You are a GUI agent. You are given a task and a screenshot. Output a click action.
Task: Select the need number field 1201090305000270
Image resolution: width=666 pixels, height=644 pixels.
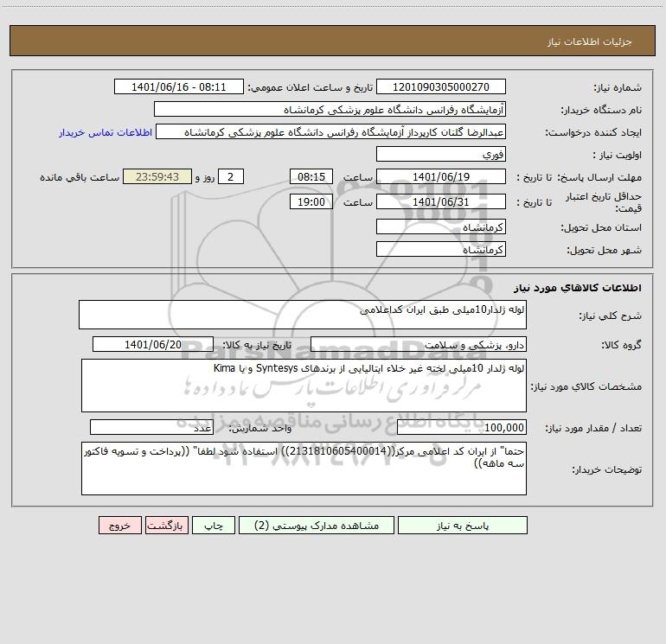click(x=441, y=86)
